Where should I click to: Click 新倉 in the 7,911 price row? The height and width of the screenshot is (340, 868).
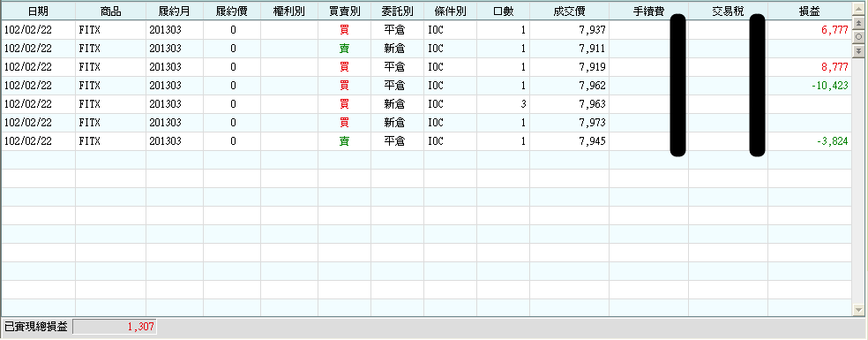(x=394, y=49)
